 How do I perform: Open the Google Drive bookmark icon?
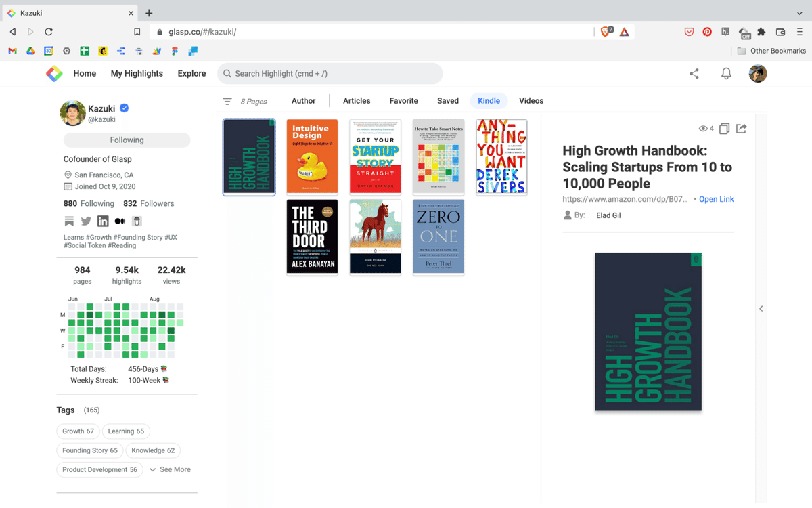coord(30,51)
